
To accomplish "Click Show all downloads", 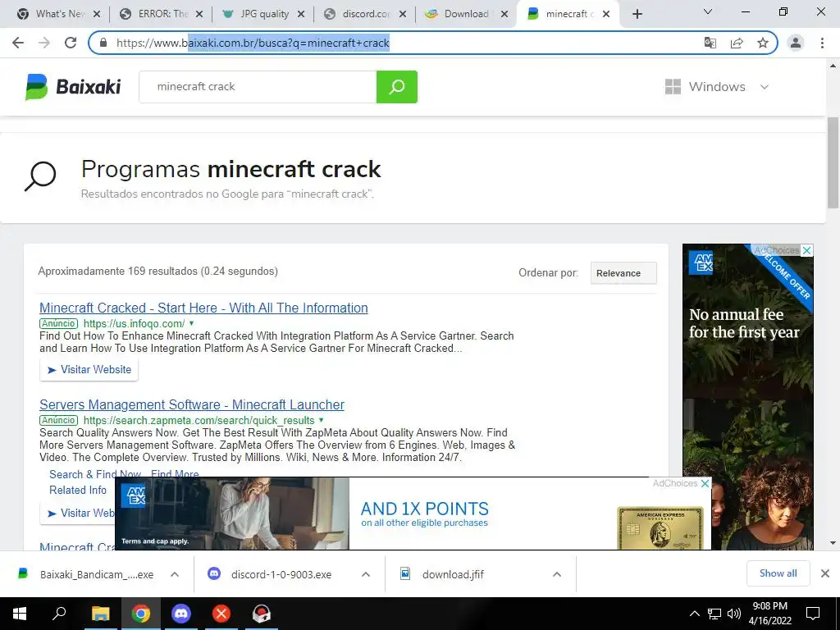I will [x=778, y=573].
